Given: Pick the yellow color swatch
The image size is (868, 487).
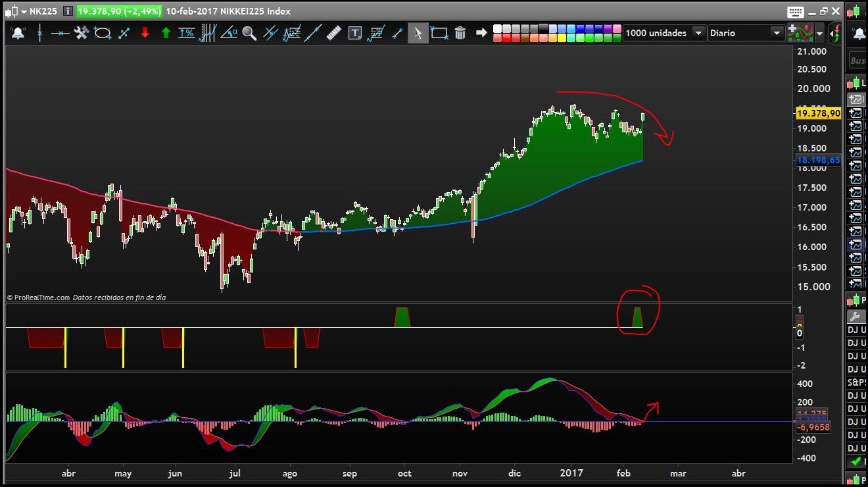Looking at the screenshot, I should click(x=562, y=38).
